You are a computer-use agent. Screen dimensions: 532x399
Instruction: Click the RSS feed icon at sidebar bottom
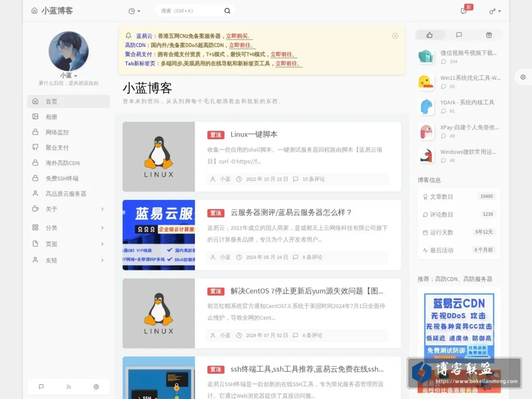[69, 387]
